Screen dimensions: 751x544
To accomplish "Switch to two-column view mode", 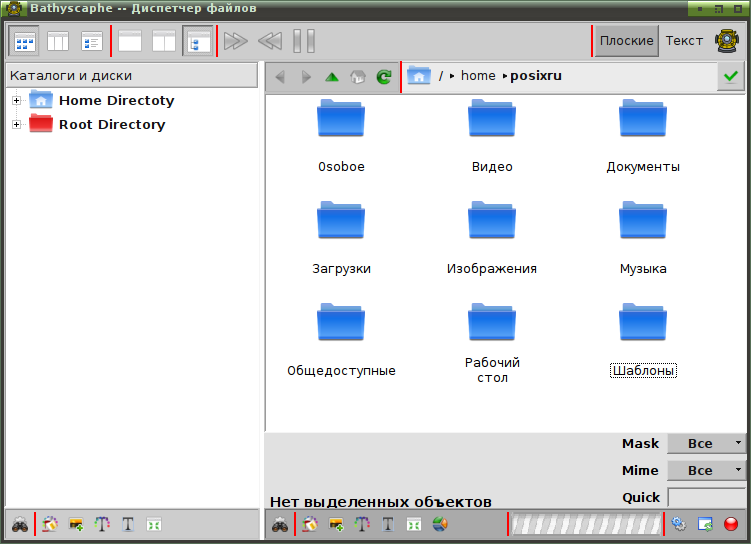I will [58, 41].
